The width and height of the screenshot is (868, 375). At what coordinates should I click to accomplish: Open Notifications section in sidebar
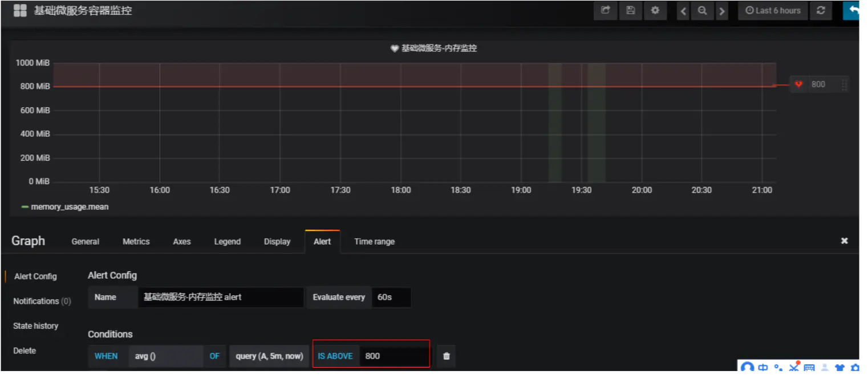42,301
